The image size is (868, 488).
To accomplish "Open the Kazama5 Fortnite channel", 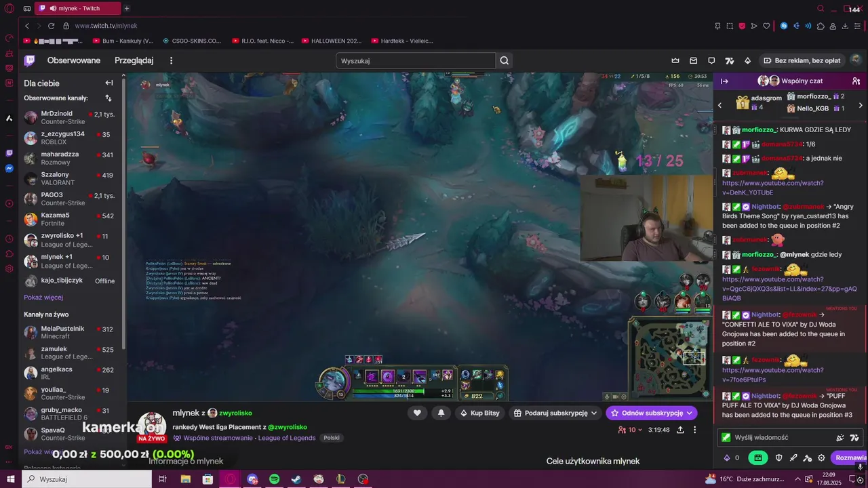I will [72, 219].
